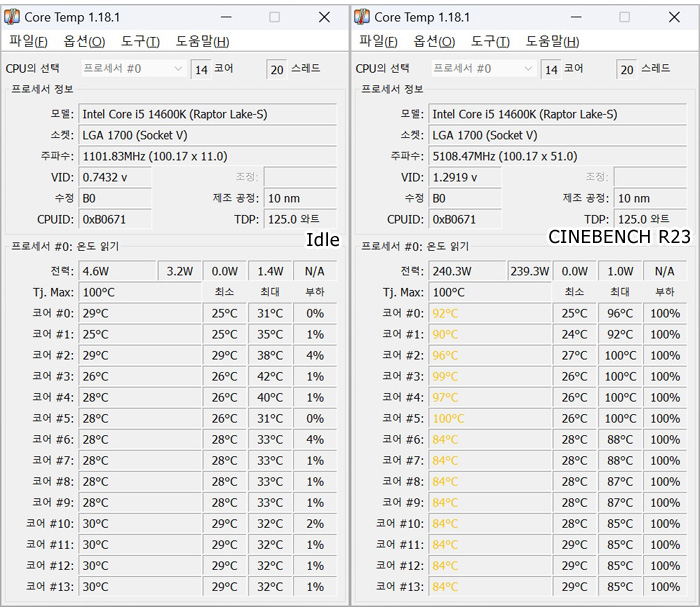Expand the 프로세서 #0 dropdown in the left window
700x610 pixels.
pyautogui.click(x=133, y=68)
